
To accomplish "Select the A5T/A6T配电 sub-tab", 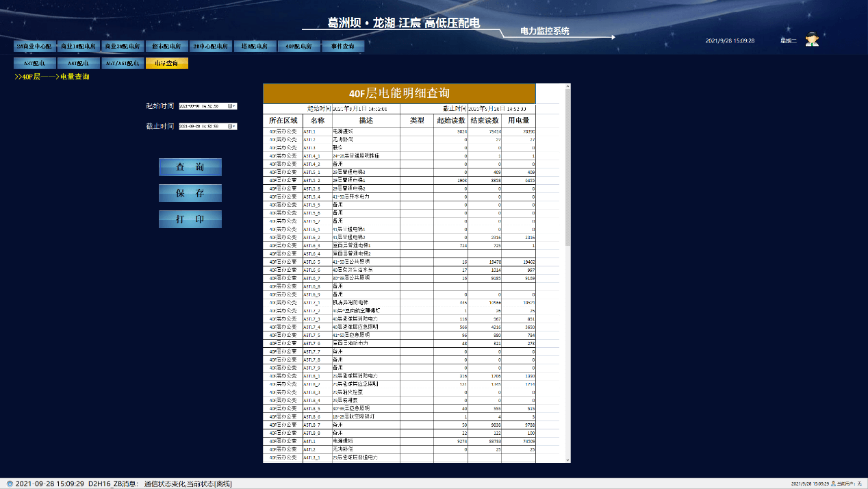I will (x=122, y=64).
